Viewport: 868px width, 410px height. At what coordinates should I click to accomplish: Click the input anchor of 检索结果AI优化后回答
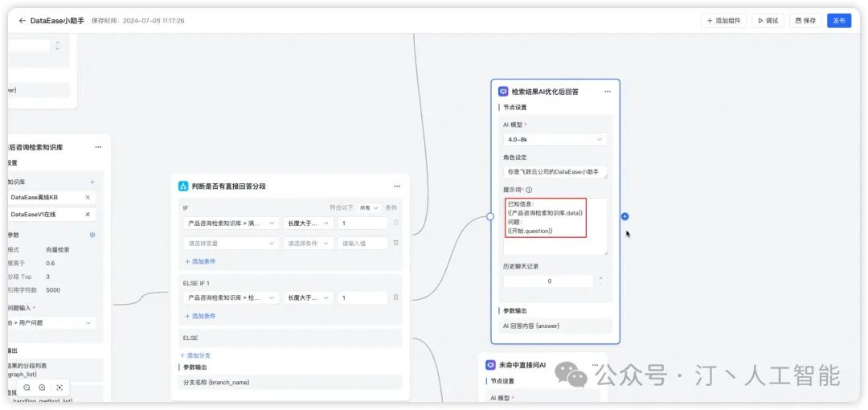tap(490, 216)
